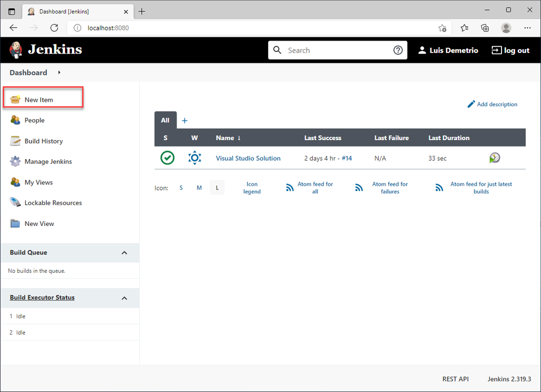Sort by the Last Duration column
Screen dimensions: 541x392
click(x=448, y=138)
